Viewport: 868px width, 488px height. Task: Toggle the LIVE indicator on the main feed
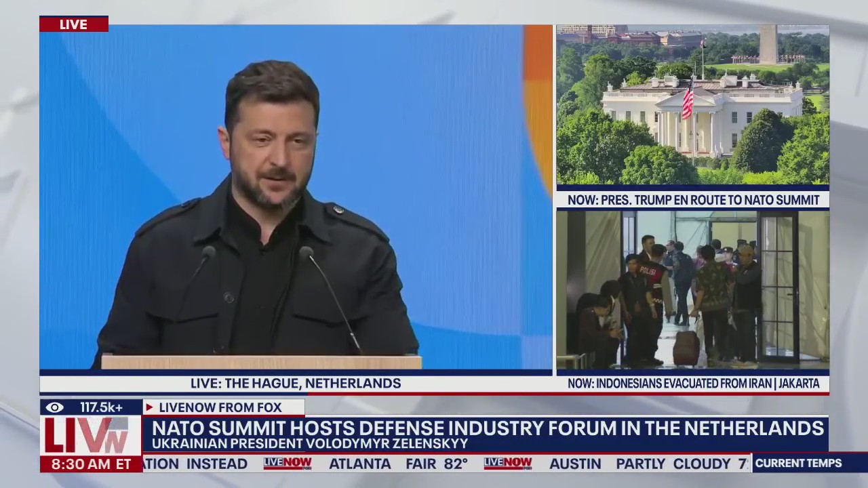coord(73,24)
